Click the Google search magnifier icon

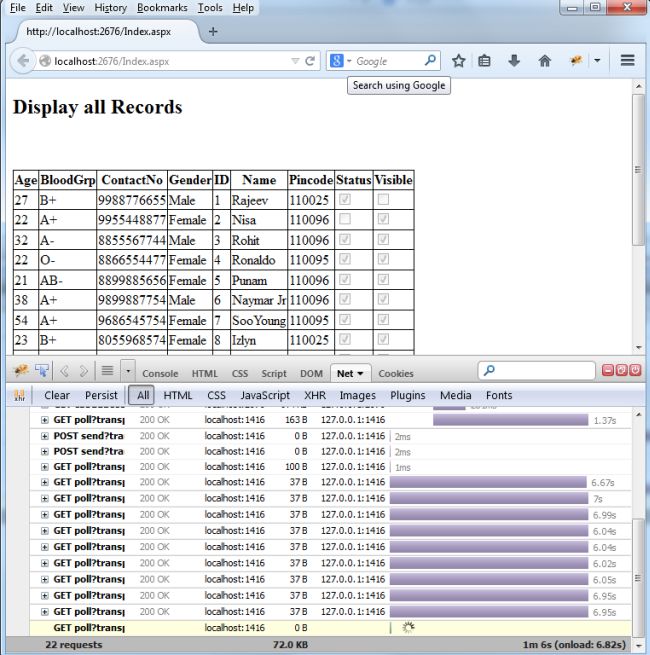click(430, 61)
